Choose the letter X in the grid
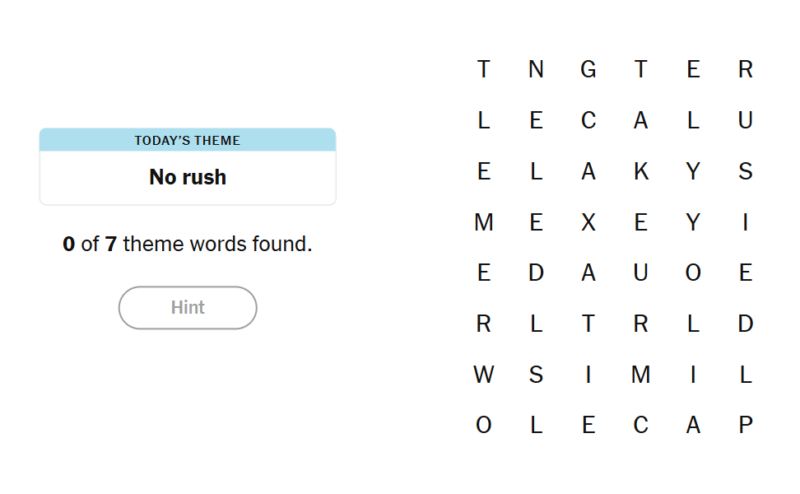 pyautogui.click(x=588, y=222)
